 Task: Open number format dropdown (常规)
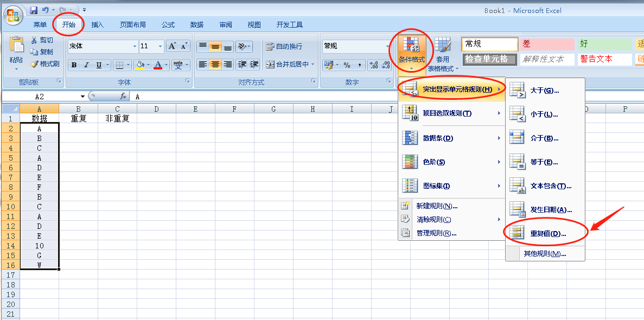point(388,46)
